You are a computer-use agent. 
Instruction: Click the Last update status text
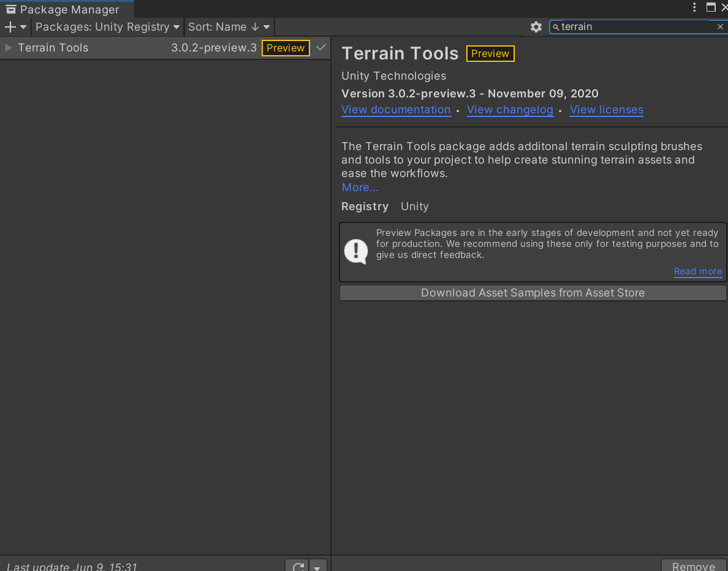tap(72, 566)
